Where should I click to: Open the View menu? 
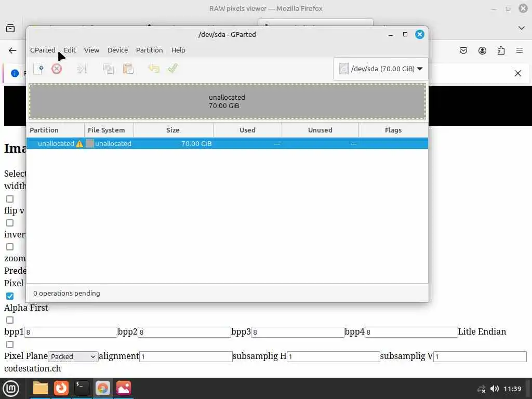[x=91, y=50]
